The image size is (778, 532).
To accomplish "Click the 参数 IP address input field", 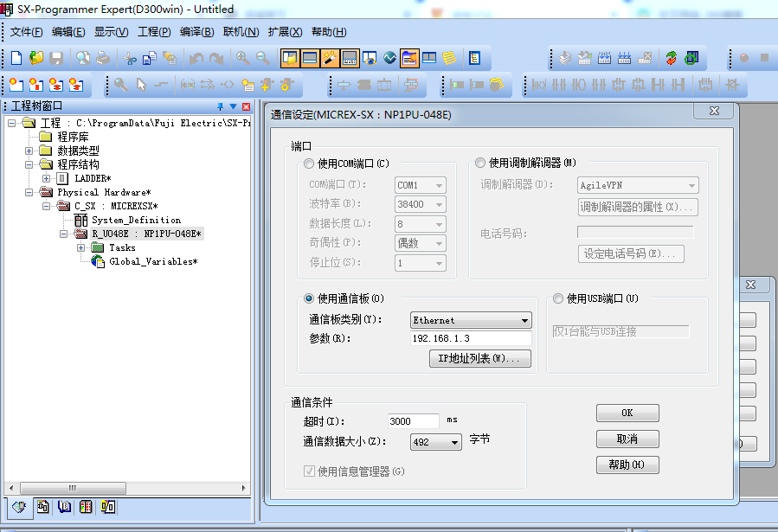I will tap(470, 338).
